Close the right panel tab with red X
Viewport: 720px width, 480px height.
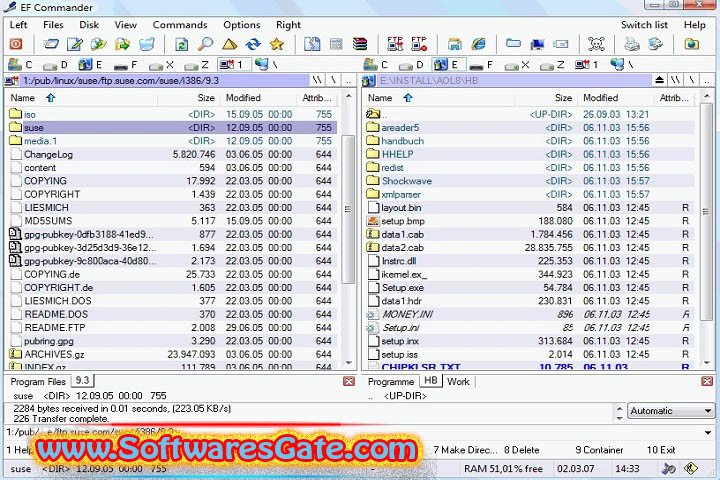click(x=707, y=381)
